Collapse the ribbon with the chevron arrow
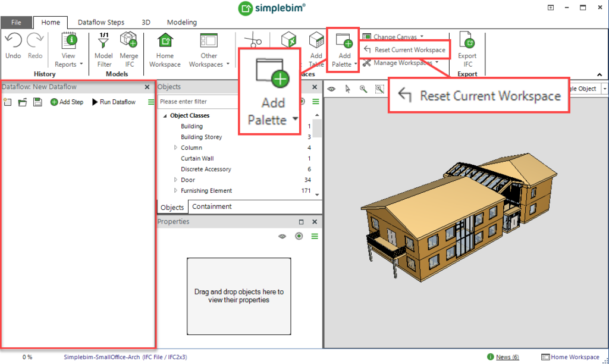Image resolution: width=609 pixels, height=364 pixels. 599,74
